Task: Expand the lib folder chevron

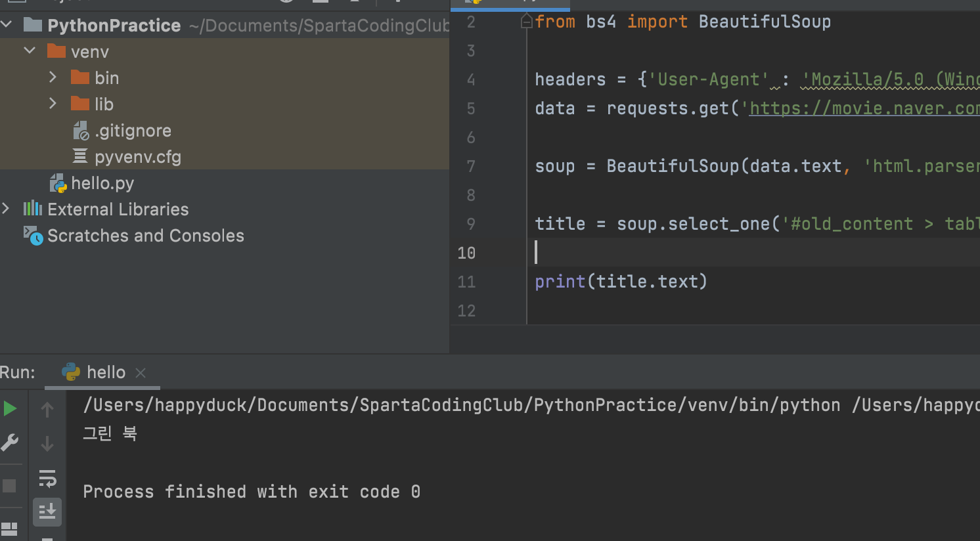Action: (53, 104)
